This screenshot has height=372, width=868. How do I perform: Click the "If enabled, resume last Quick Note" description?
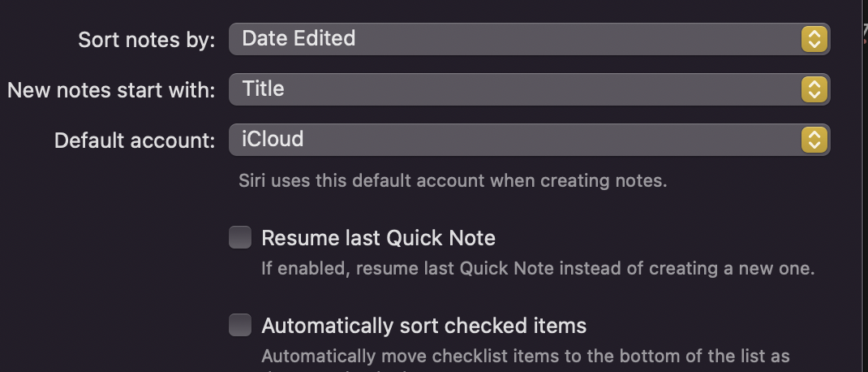(x=537, y=268)
